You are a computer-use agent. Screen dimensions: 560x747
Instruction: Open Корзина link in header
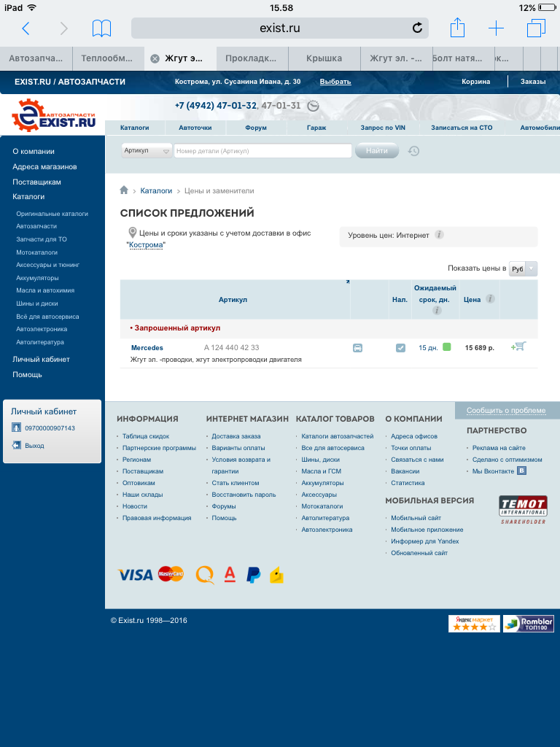pyautogui.click(x=475, y=82)
